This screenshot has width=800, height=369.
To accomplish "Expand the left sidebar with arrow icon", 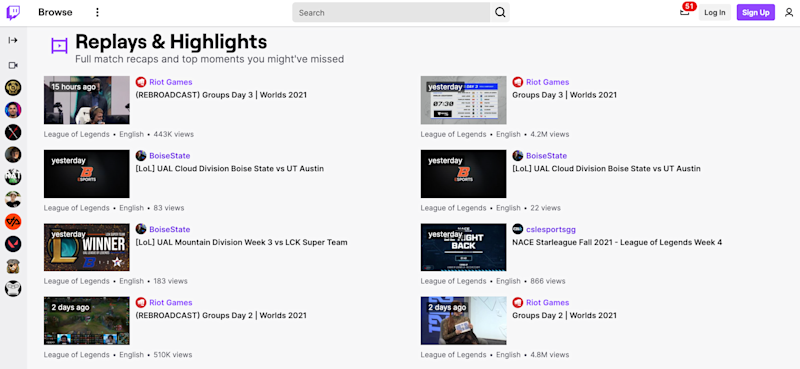I will coord(13,40).
